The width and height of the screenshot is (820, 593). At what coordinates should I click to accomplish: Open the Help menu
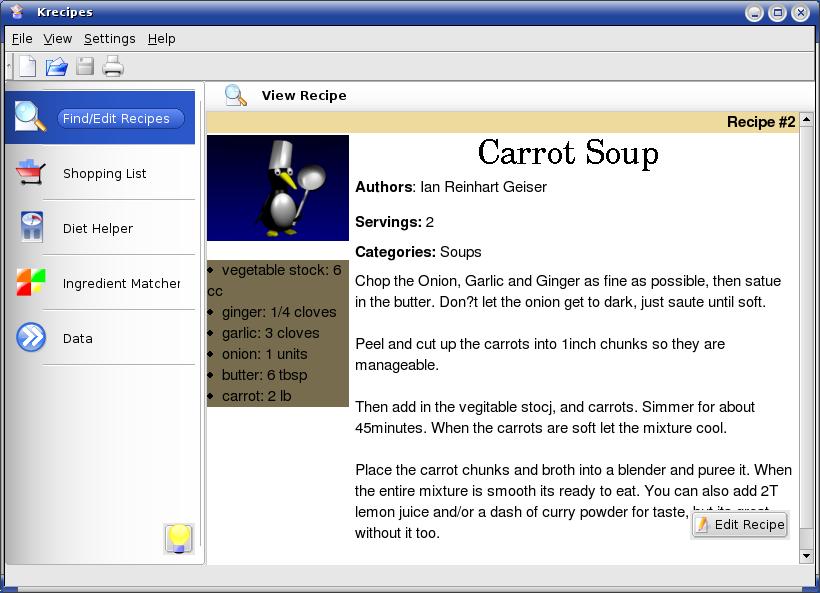161,39
